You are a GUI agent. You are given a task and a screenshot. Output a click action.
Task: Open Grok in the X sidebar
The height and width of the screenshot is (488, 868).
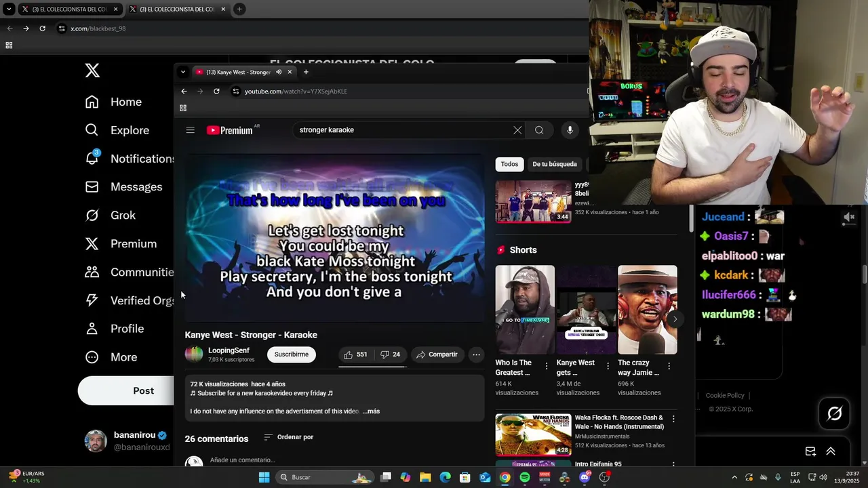pyautogui.click(x=111, y=216)
